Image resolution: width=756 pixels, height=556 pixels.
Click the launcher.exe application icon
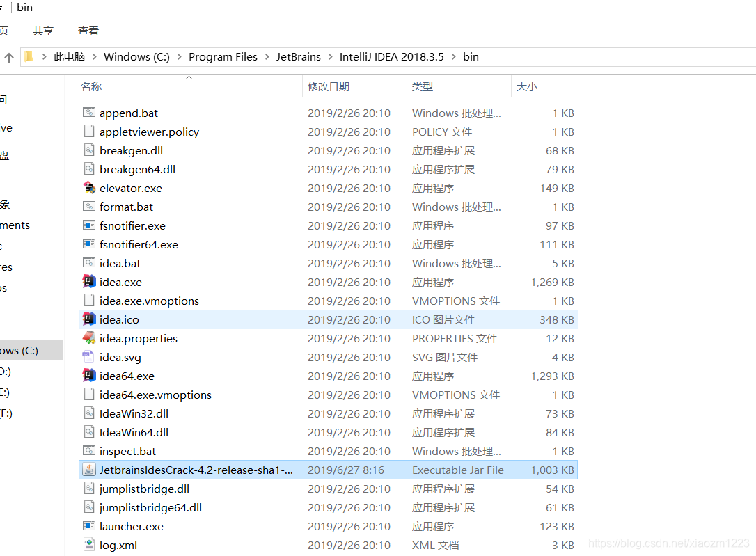coord(88,526)
